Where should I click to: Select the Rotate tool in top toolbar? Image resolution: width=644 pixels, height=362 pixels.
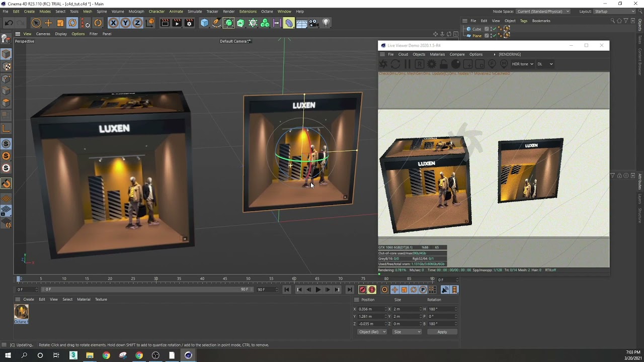(x=72, y=23)
